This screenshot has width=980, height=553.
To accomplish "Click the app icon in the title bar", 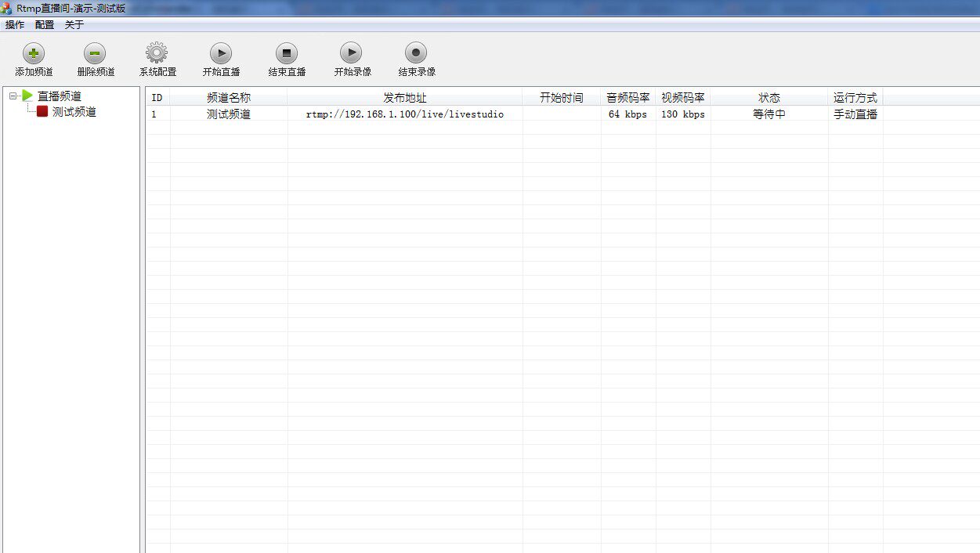I will 7,9.
